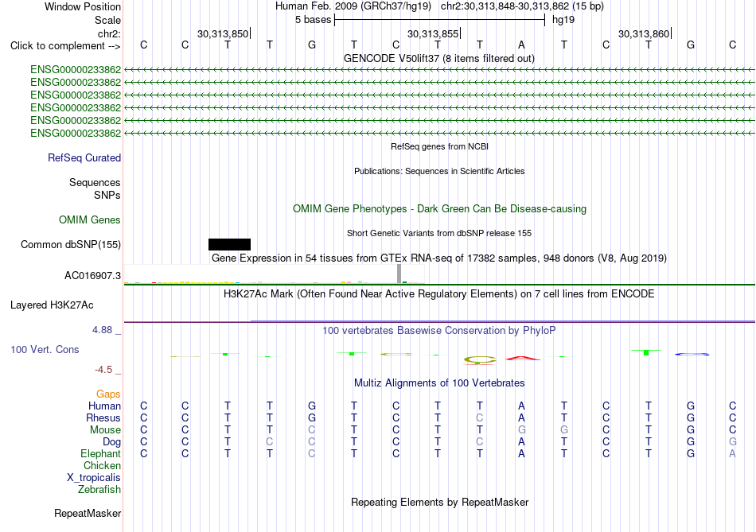Screen dimensions: 756x532
Task: Open the Common dbSNP(155) track label
Action: pos(71,244)
